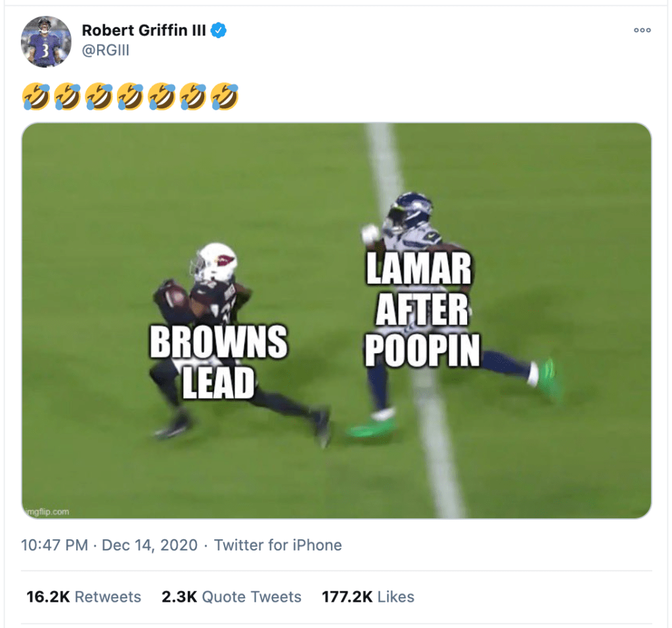Open the more options three-dot menu
Viewport: 672px width, 628px height.
click(x=642, y=30)
